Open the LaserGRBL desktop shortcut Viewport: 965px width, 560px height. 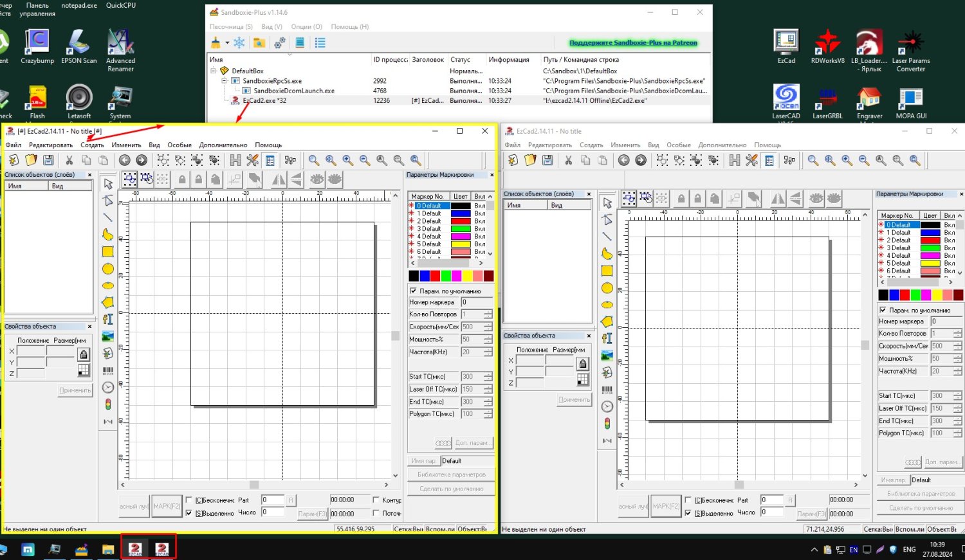(x=827, y=103)
